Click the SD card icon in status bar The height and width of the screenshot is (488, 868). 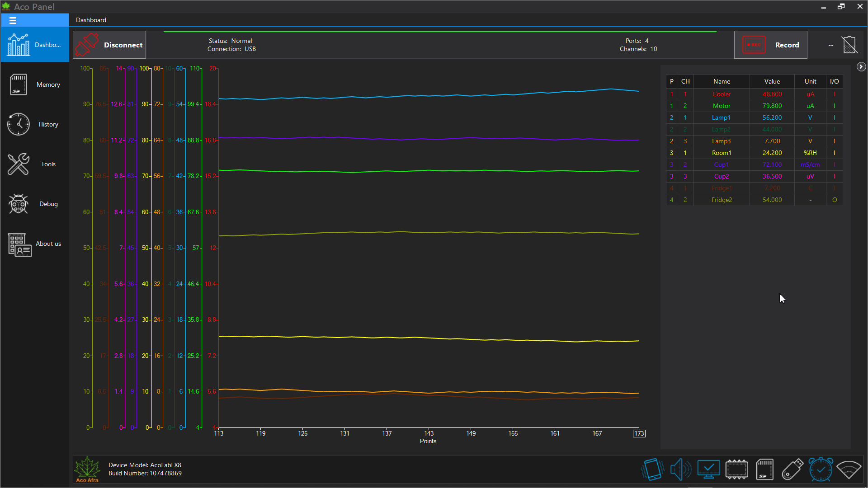point(764,469)
